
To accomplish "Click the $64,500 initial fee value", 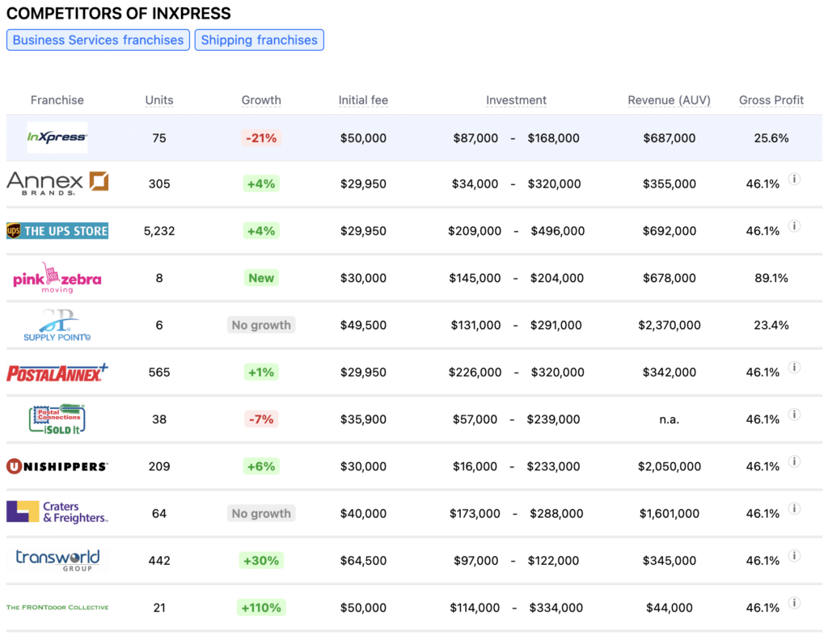I will point(363,561).
